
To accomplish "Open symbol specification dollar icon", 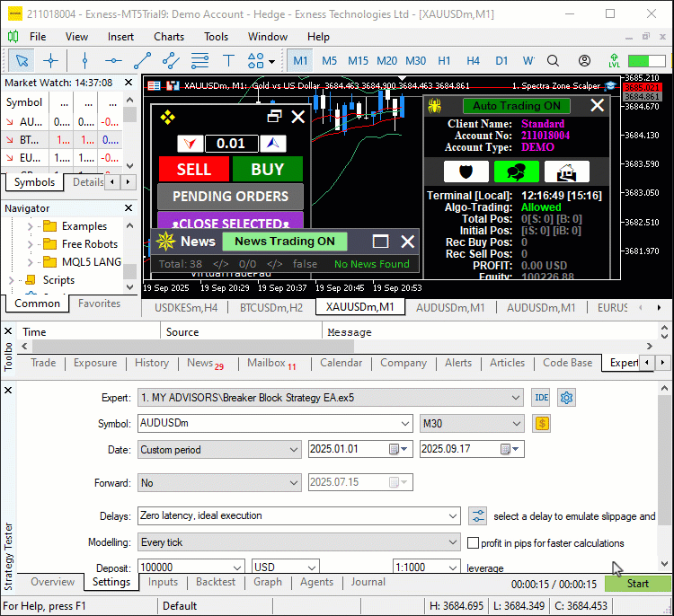I will tap(542, 424).
